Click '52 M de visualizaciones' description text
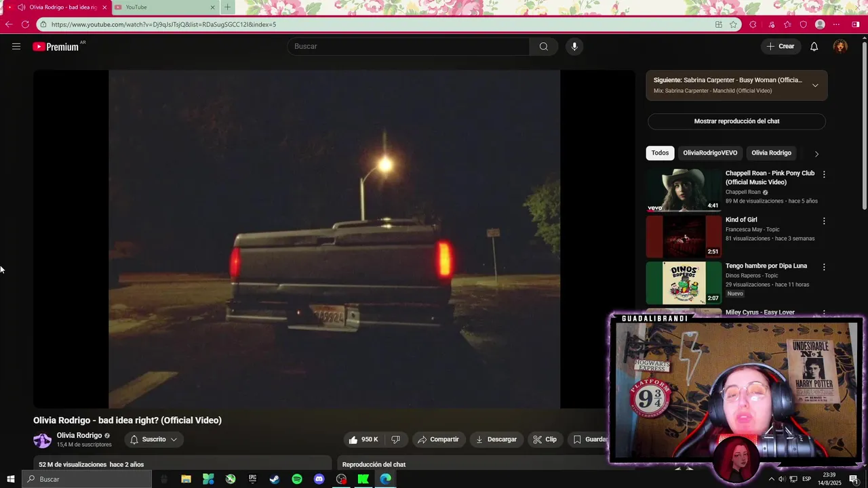This screenshot has height=488, width=868. point(73,465)
